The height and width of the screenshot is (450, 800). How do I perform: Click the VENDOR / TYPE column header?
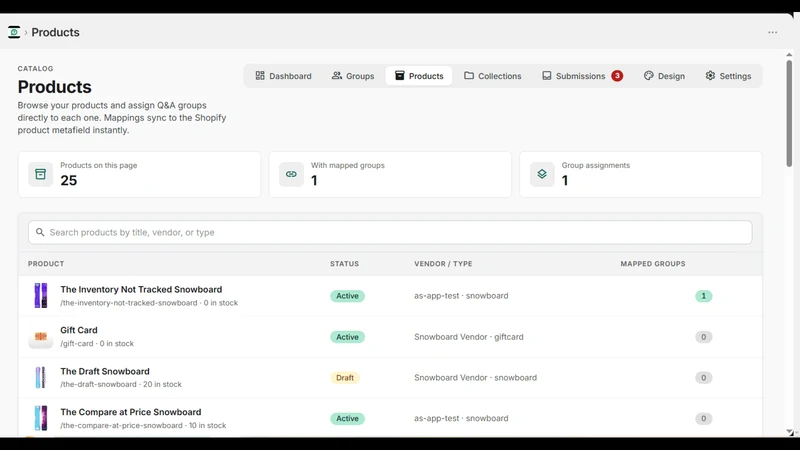[443, 264]
